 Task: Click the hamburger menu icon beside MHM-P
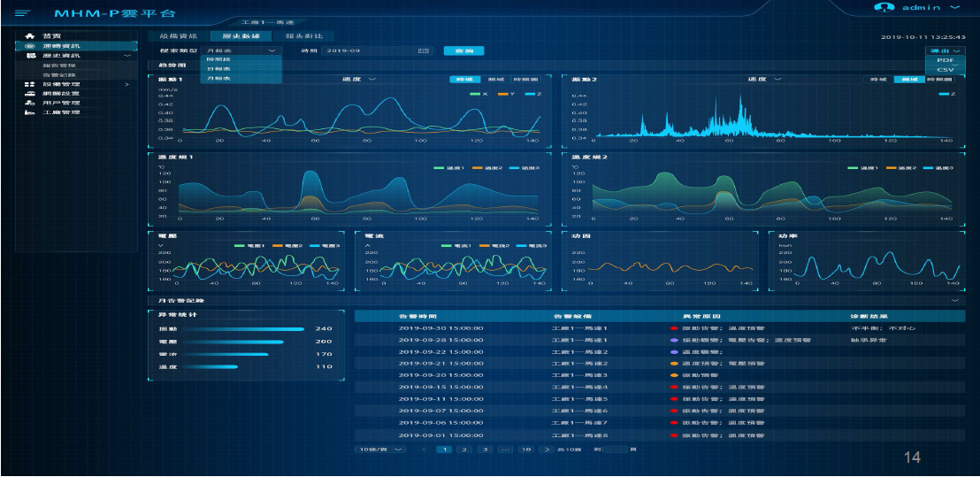22,13
